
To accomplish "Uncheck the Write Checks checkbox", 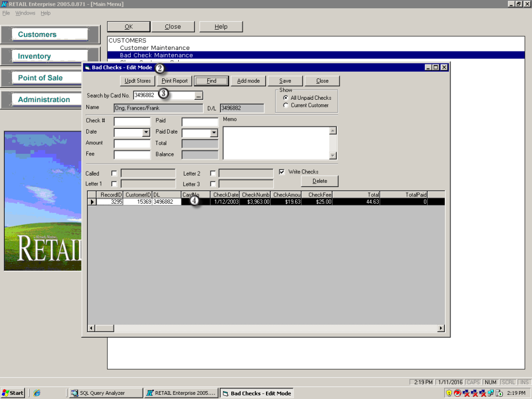I will [x=282, y=171].
